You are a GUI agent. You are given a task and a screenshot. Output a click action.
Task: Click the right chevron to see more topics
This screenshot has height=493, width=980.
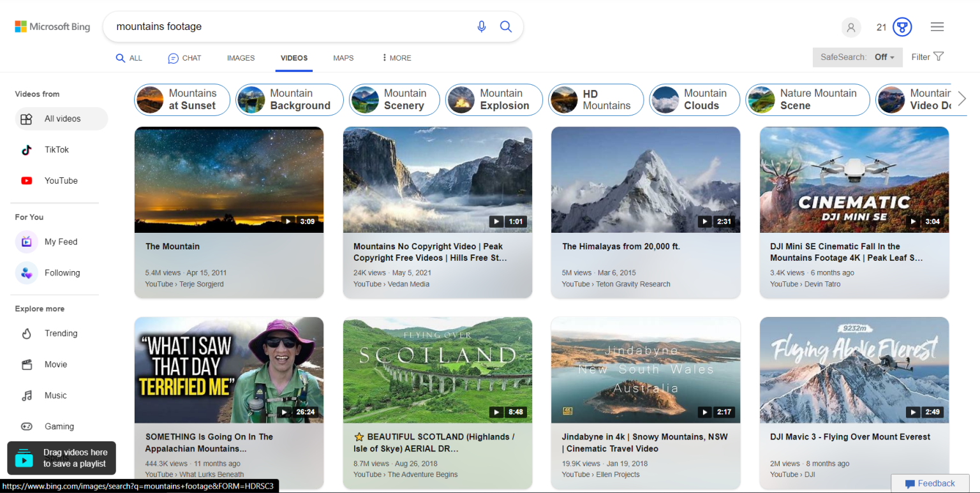pyautogui.click(x=962, y=99)
